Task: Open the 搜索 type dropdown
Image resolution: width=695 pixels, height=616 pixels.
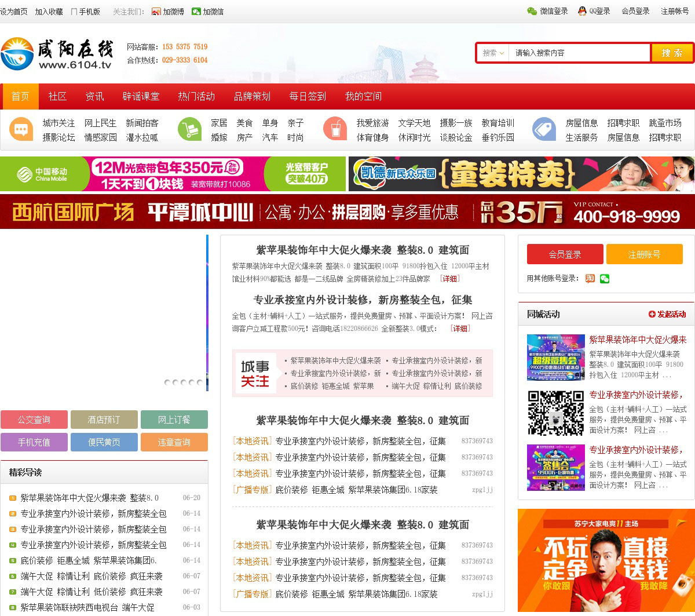Action: coord(493,53)
